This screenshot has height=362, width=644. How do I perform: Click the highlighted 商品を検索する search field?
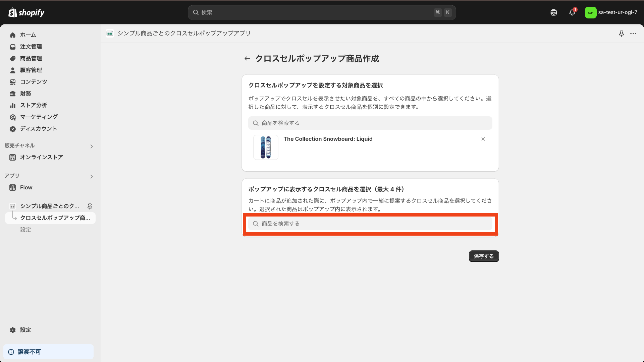[x=370, y=224]
